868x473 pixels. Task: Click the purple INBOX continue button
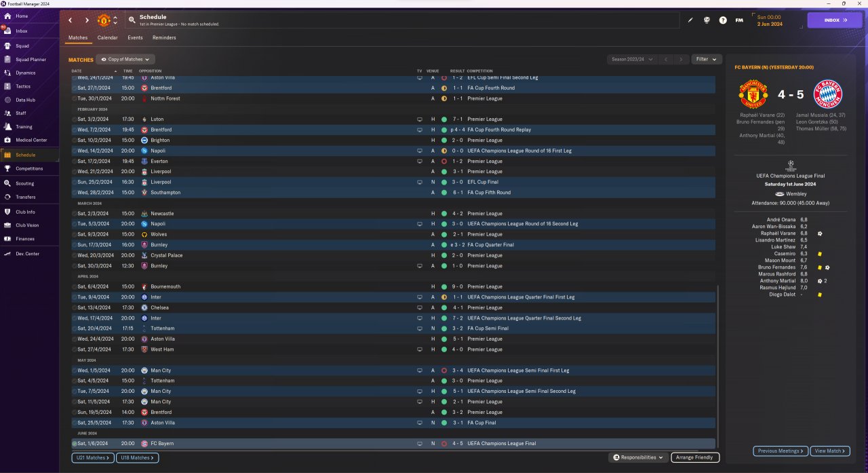tap(835, 20)
